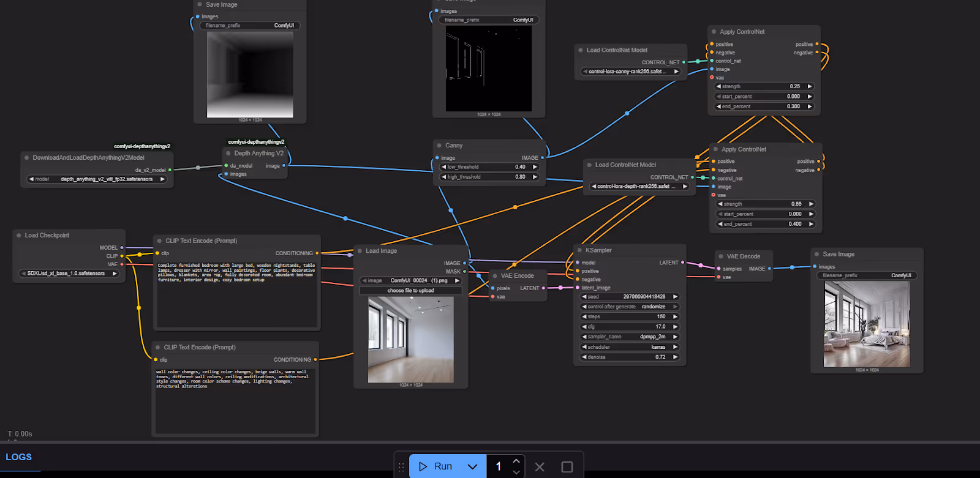The image size is (980, 478).
Task: Collapse the VAE Encode node via its dot
Action: (495, 276)
